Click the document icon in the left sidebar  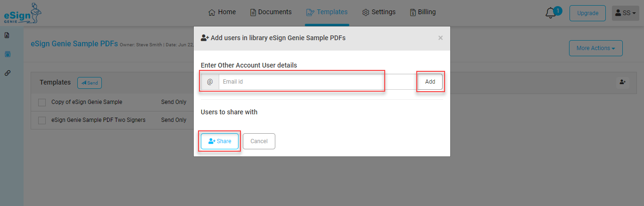point(7,35)
